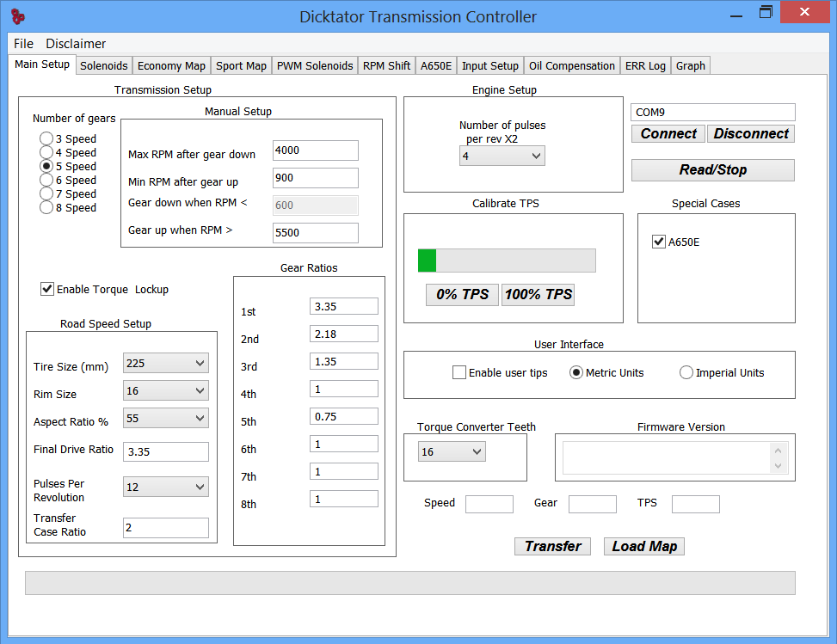Click the Gear readout field

[x=593, y=504]
